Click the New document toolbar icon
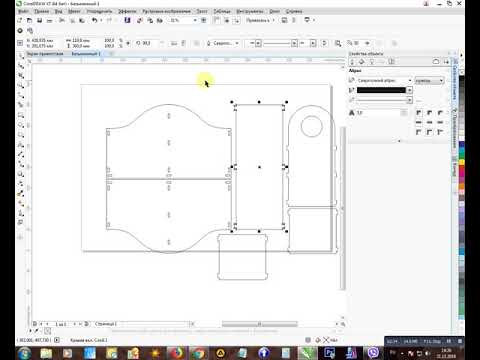 (x=20, y=20)
